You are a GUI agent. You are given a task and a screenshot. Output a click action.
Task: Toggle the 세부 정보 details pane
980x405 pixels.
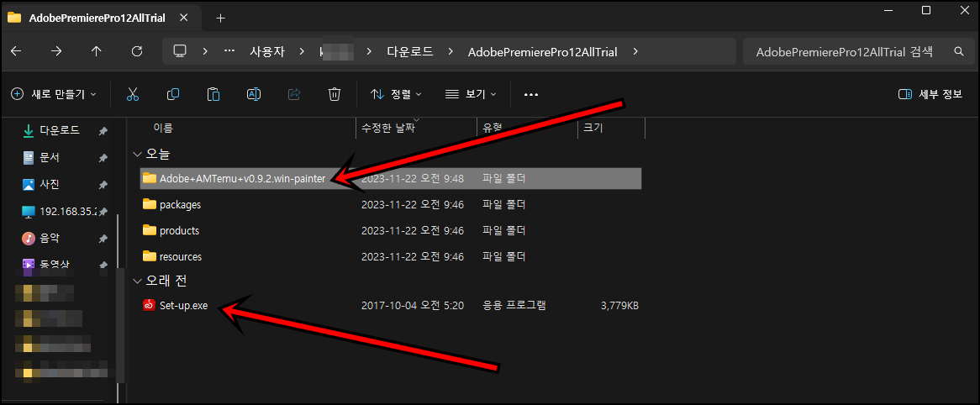tap(930, 94)
